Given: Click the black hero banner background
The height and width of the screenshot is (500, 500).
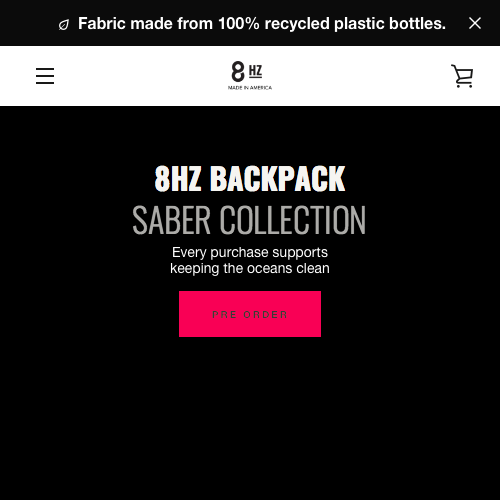Looking at the screenshot, I should click(250, 417).
